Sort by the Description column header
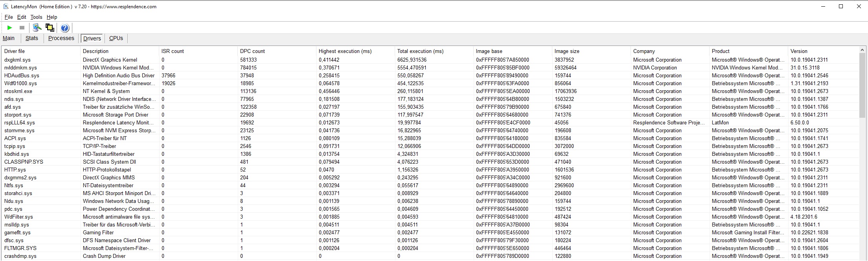The width and height of the screenshot is (868, 261). (x=120, y=51)
